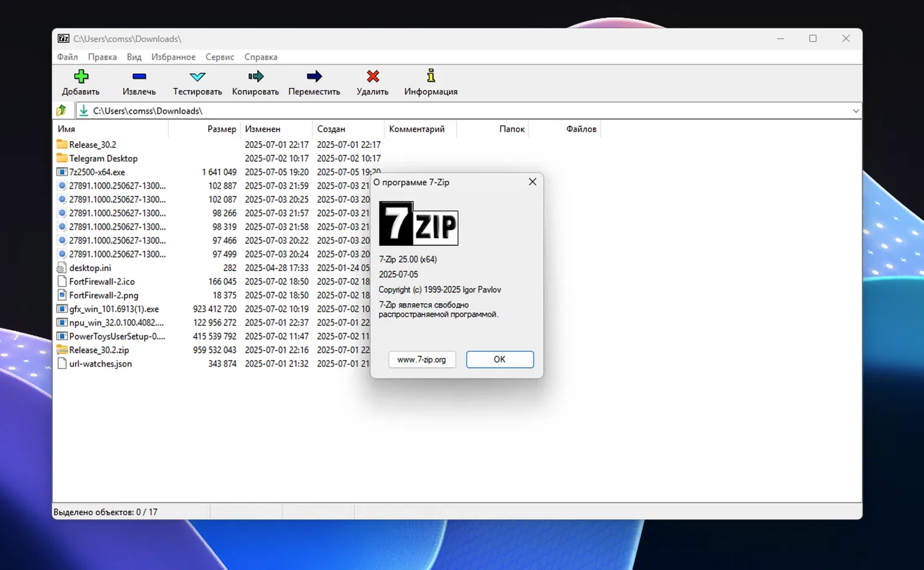Select the Release_30.2 folder icon
Image resolution: width=924 pixels, height=570 pixels.
click(62, 144)
